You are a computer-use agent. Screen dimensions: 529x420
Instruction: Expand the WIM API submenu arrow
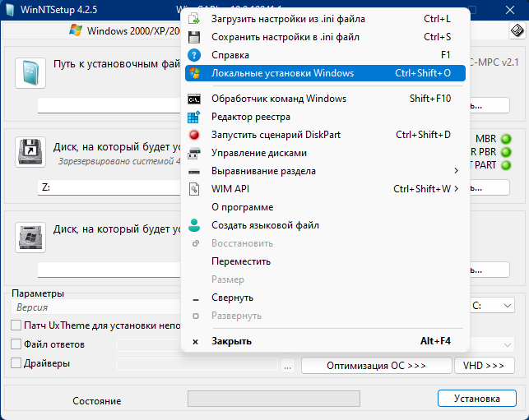pos(456,189)
